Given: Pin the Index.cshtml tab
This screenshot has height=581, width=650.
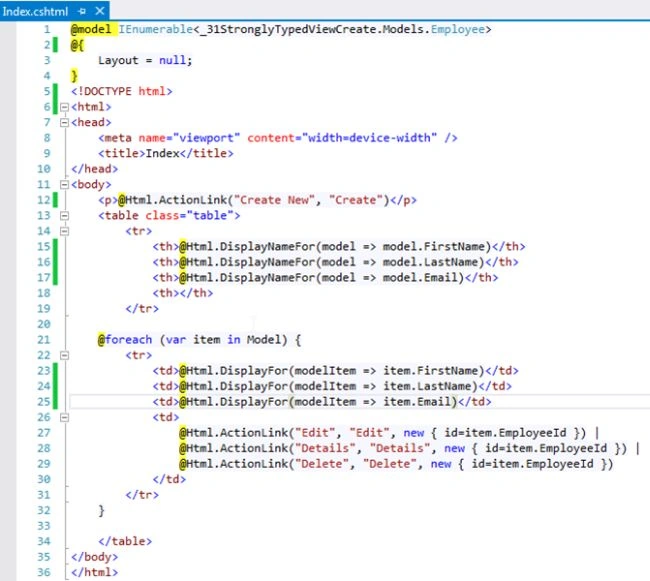Looking at the screenshot, I should point(82,11).
